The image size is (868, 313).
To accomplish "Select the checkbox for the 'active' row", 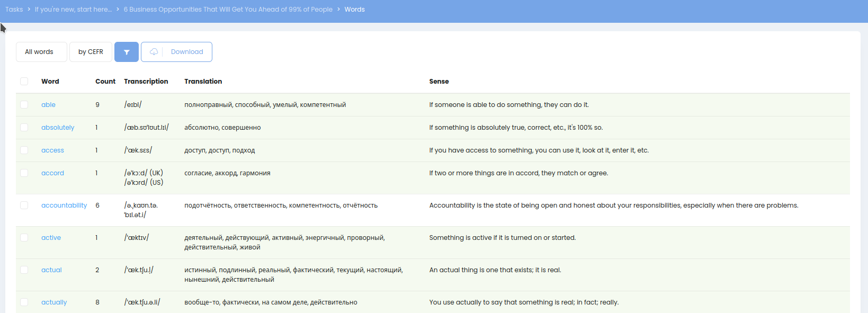I will tap(24, 237).
